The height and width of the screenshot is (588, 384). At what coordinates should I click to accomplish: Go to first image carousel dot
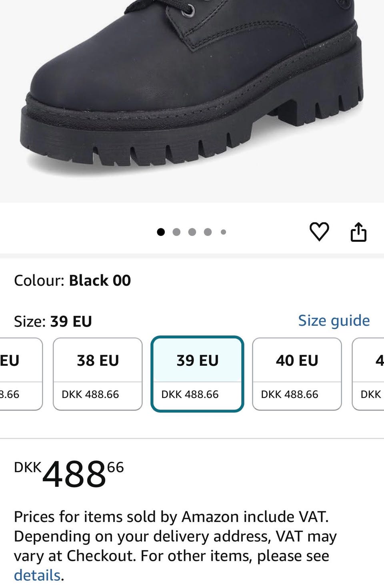161,232
